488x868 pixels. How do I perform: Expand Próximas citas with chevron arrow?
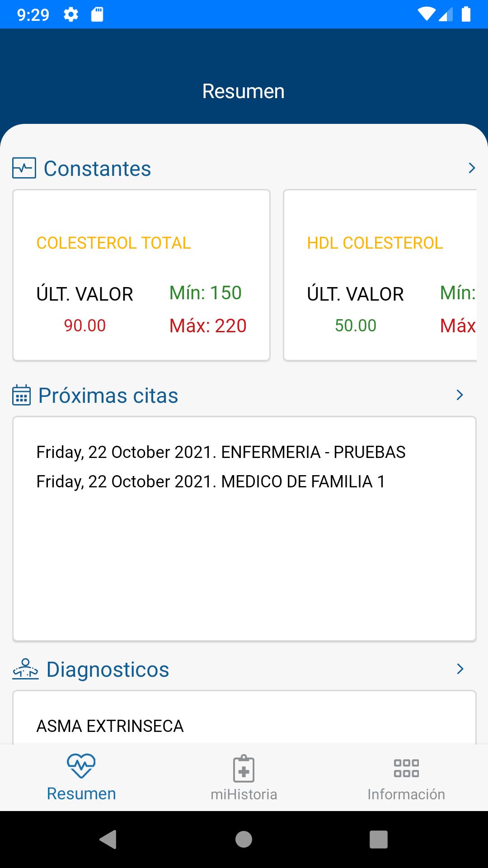(x=460, y=395)
